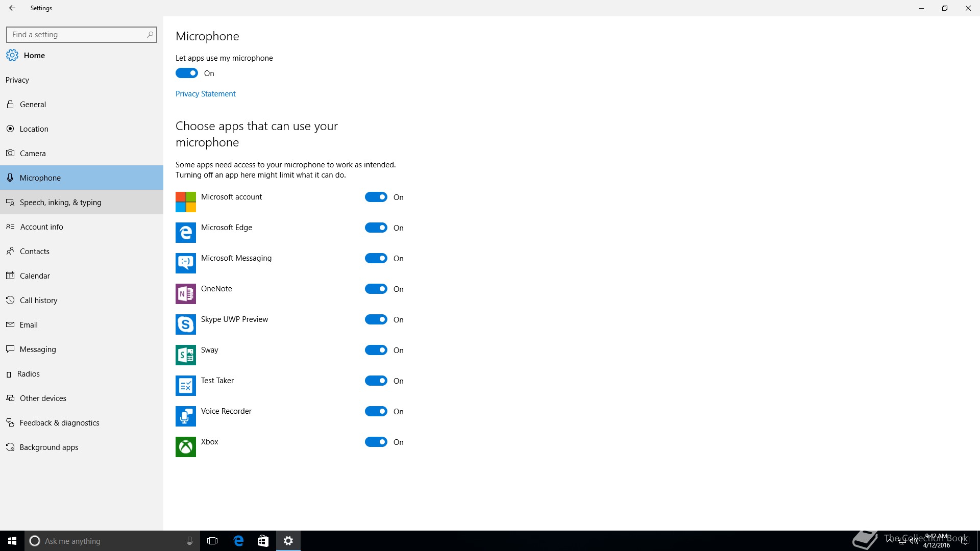Click the search magnifier icon in Find a setting

[150, 35]
